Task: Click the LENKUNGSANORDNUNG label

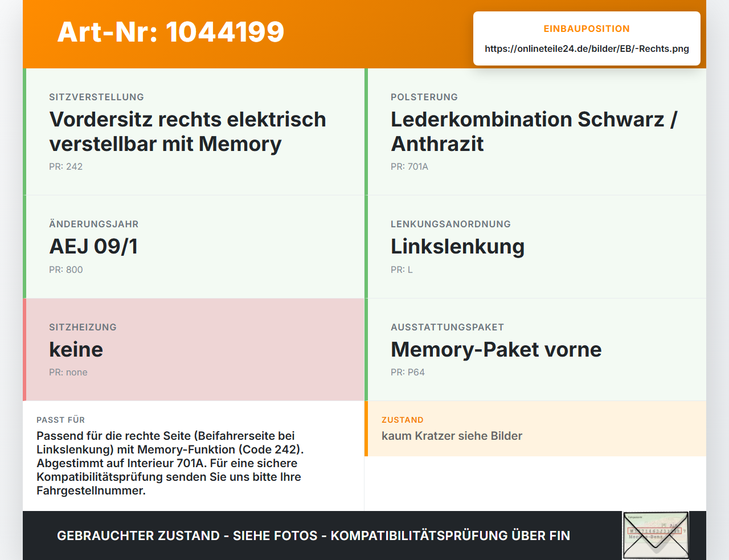Action: 450,224
